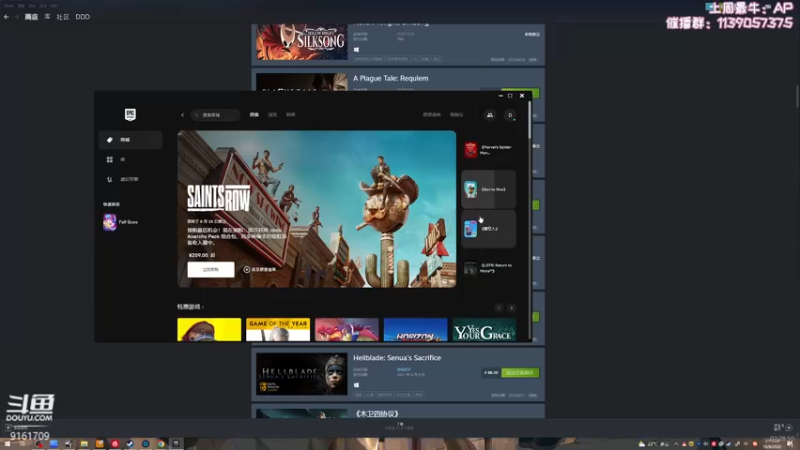Open the Horizon game thumbnail

tap(415, 330)
